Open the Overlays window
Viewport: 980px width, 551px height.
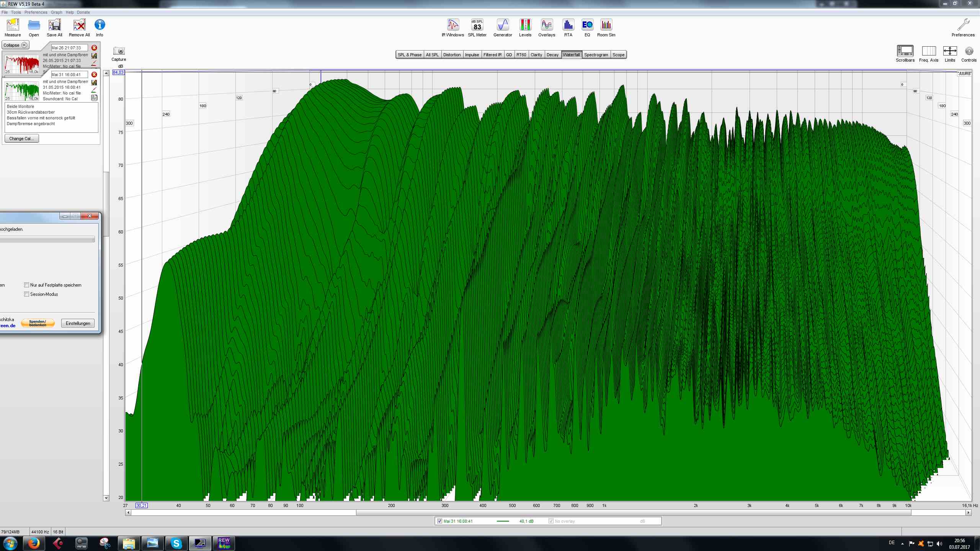[547, 25]
